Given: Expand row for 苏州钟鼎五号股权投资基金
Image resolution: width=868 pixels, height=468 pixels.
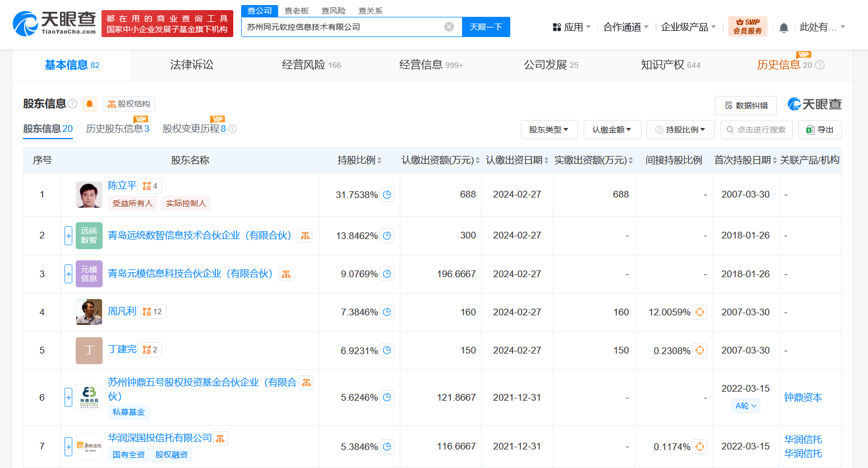Looking at the screenshot, I should (68, 398).
